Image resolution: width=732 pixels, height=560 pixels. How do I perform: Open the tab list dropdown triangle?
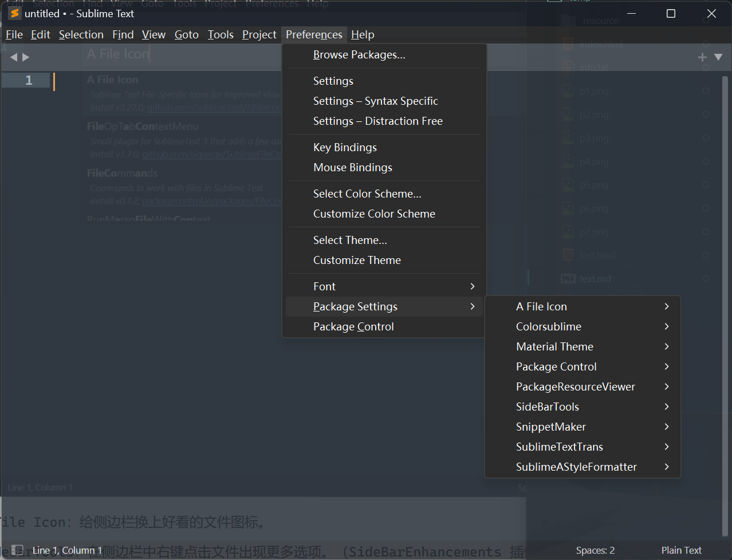(718, 57)
